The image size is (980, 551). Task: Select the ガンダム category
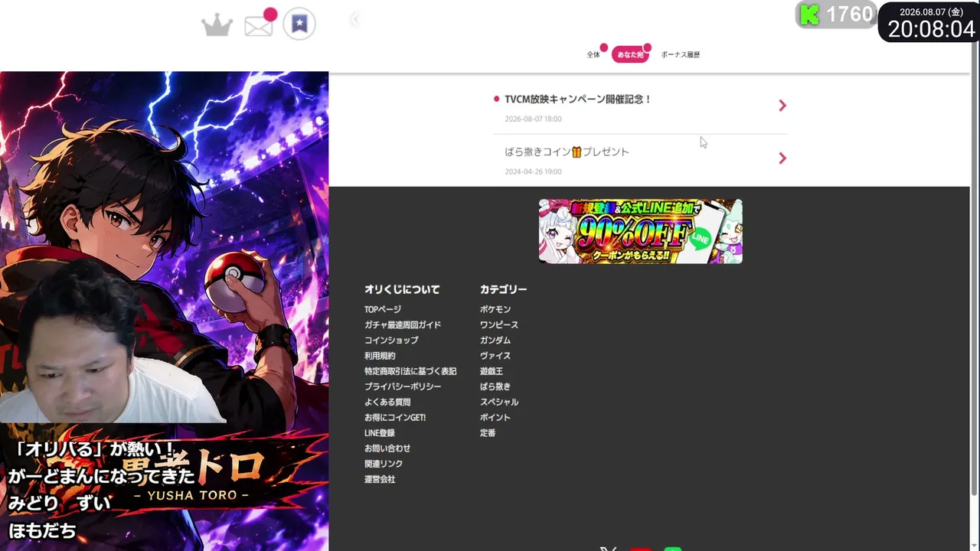pyautogui.click(x=495, y=340)
